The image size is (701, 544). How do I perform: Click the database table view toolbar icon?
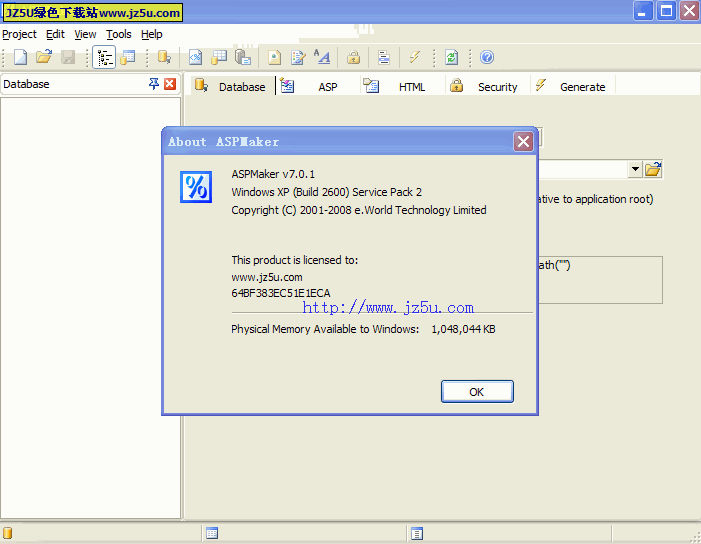point(128,57)
